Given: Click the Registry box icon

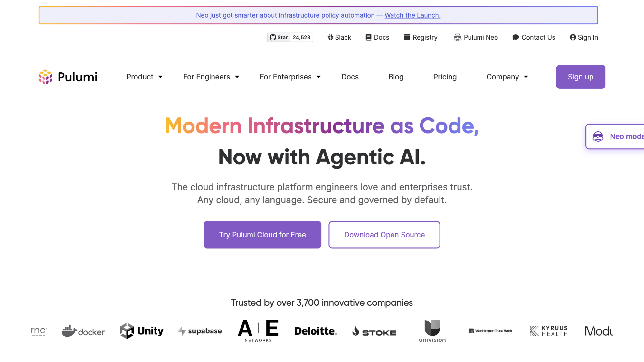Looking at the screenshot, I should [407, 37].
